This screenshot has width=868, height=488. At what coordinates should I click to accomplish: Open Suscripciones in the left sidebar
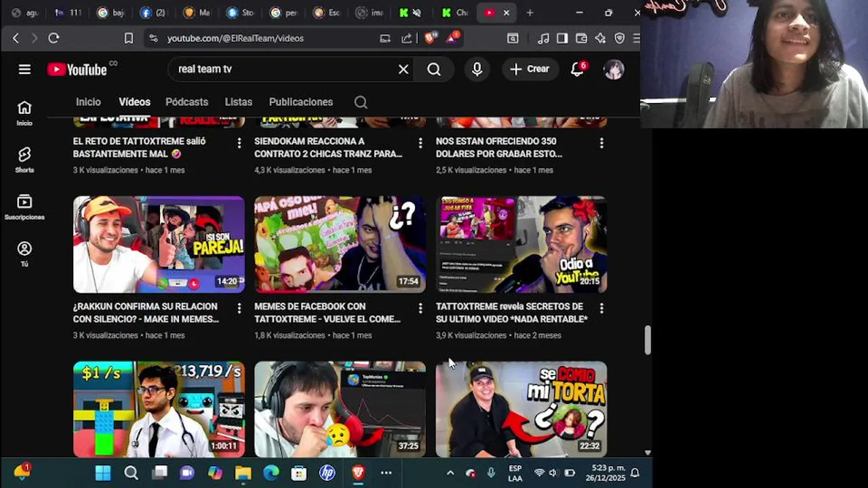click(24, 207)
